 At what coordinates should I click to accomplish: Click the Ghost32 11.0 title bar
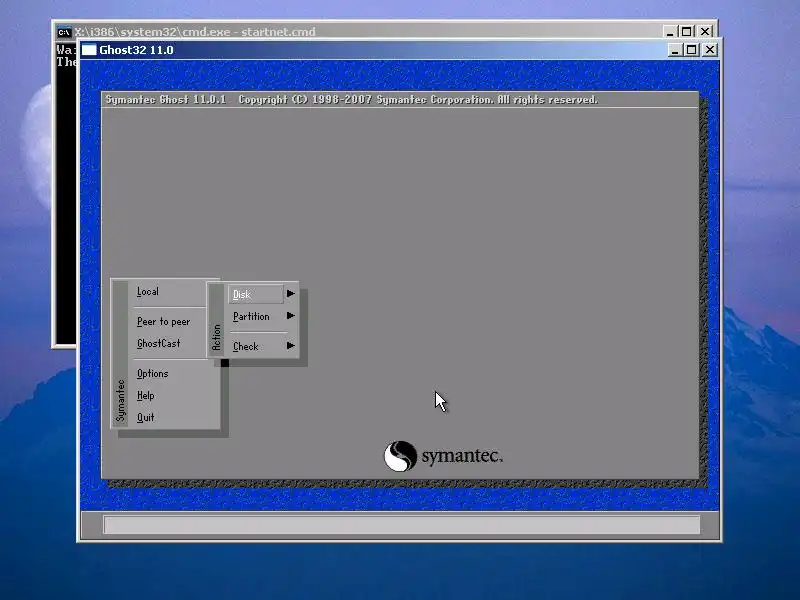pyautogui.click(x=399, y=50)
